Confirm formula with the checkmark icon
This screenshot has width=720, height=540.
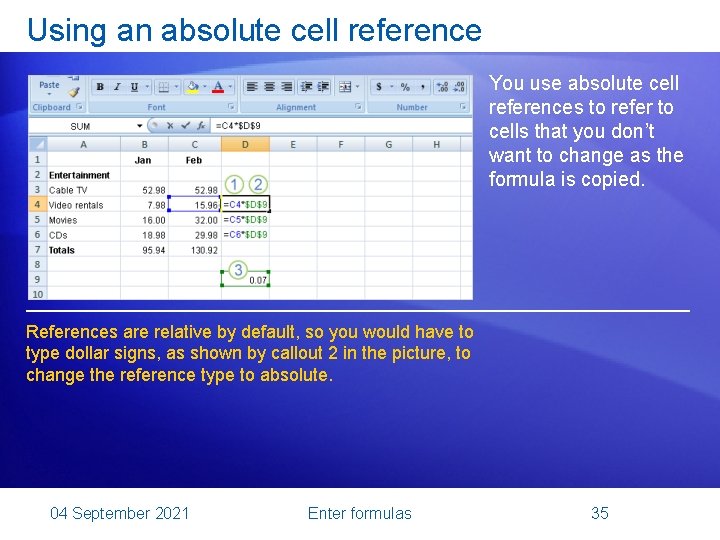(x=185, y=125)
